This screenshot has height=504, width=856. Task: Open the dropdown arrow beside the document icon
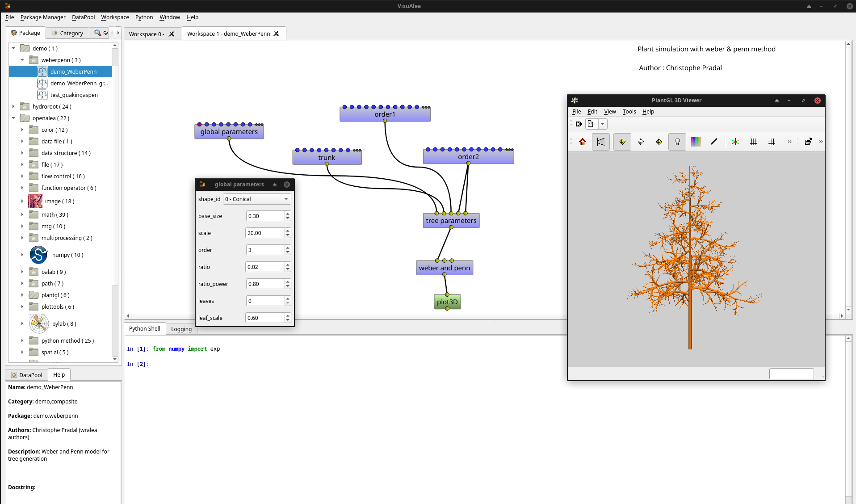pyautogui.click(x=602, y=124)
